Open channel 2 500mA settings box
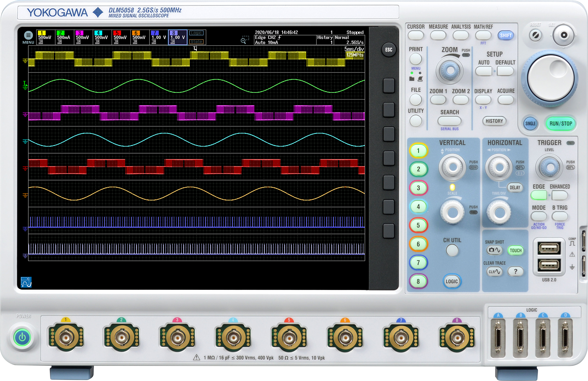 click(x=65, y=38)
